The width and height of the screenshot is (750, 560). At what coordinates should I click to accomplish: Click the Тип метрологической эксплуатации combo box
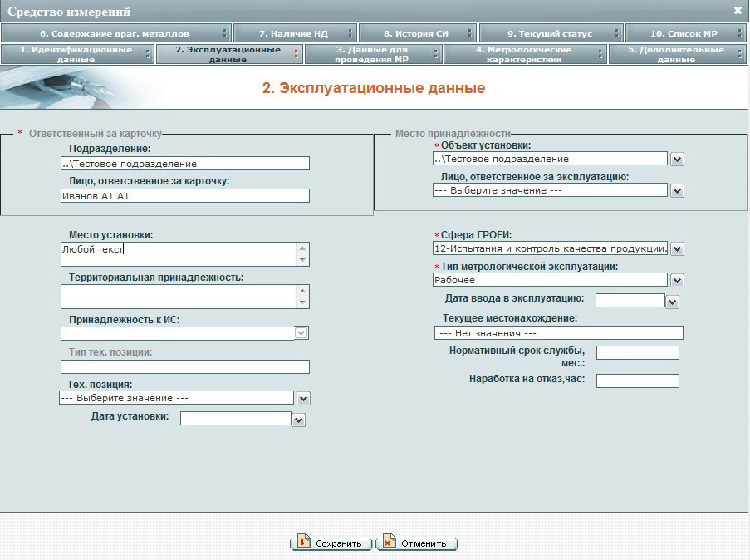(x=550, y=280)
